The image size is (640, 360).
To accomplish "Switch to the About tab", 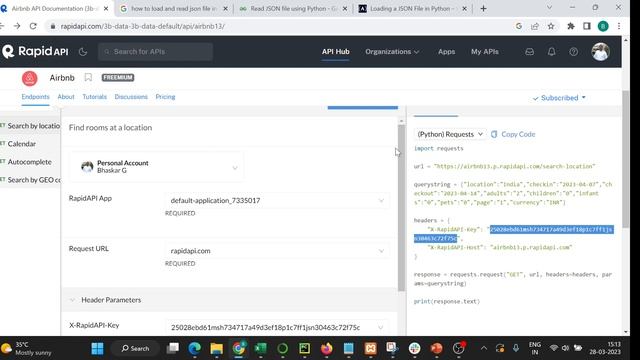I will [66, 97].
